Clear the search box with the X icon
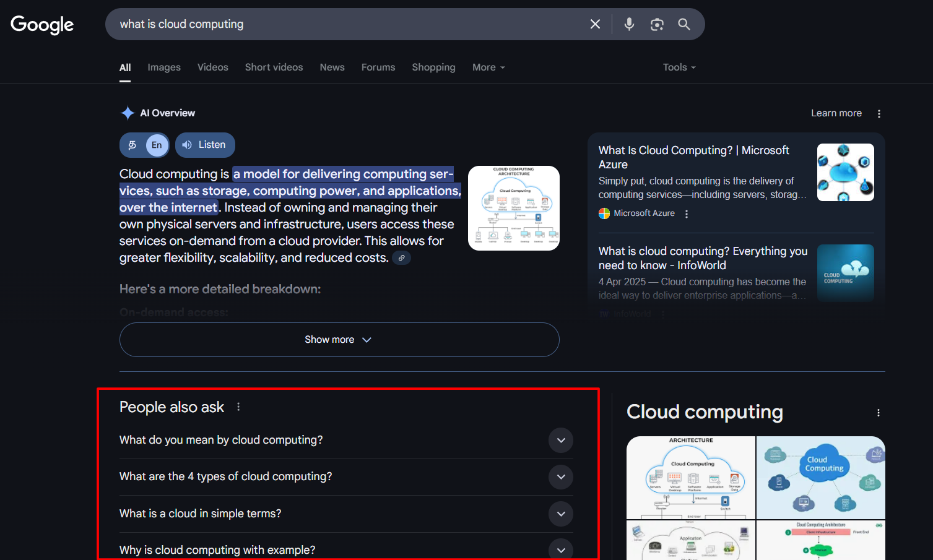This screenshot has width=933, height=560. pyautogui.click(x=595, y=24)
